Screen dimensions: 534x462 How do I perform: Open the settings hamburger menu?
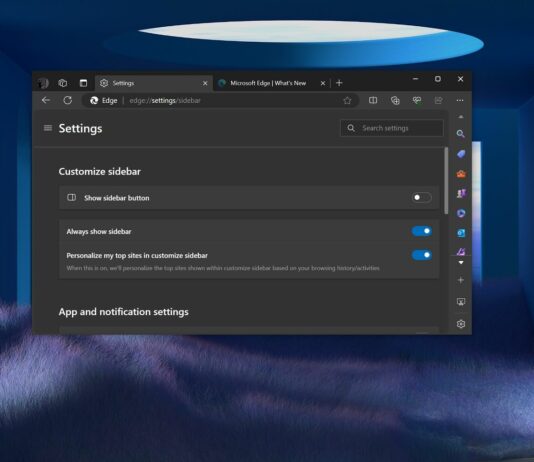tap(48, 128)
